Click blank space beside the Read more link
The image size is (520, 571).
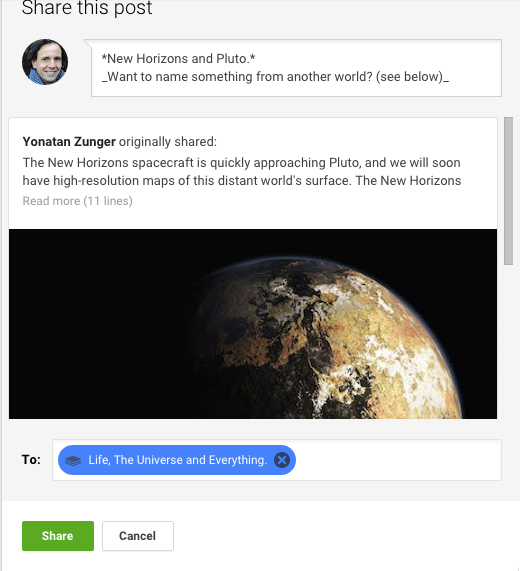[313, 201]
